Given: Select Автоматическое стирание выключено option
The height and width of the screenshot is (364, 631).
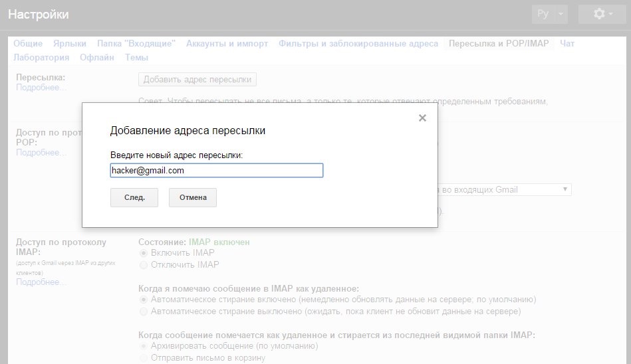Looking at the screenshot, I should (x=143, y=312).
